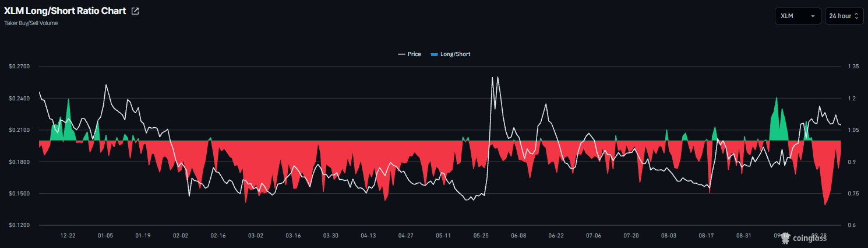Click the $0.1800 price axis label
This screenshot has height=248, width=868.
click(19, 162)
